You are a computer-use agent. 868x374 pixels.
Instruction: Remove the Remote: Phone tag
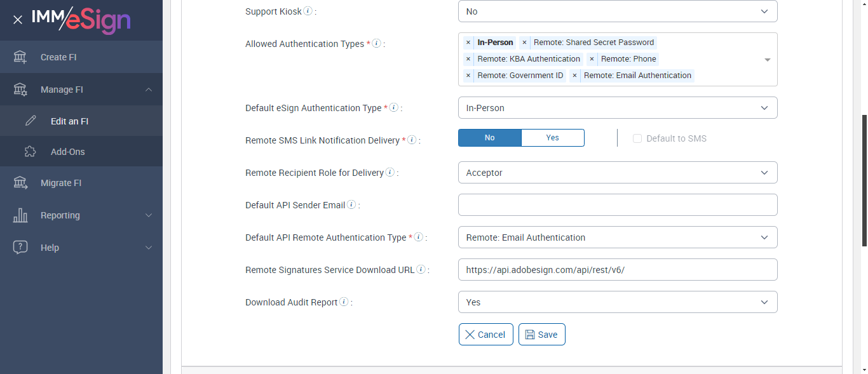pos(592,59)
